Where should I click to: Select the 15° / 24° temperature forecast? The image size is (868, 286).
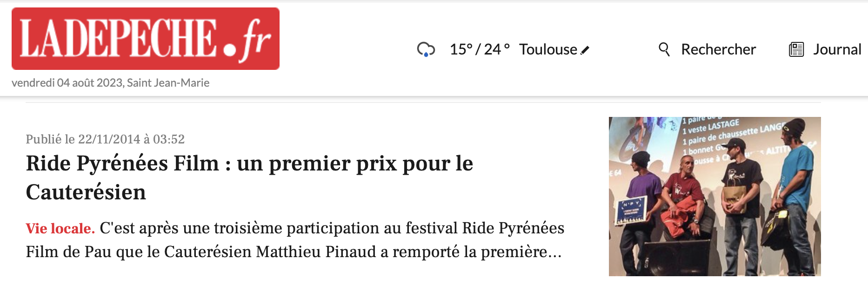click(x=479, y=49)
